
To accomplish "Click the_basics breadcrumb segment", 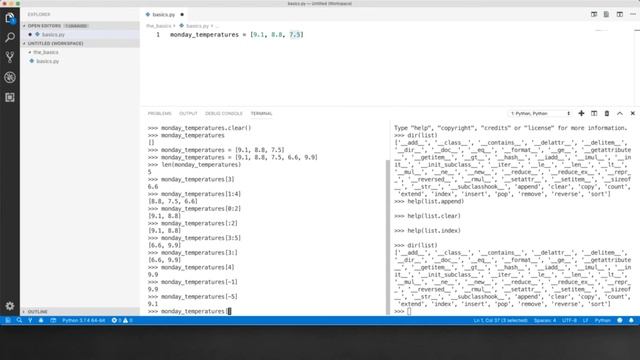I will click(158, 26).
